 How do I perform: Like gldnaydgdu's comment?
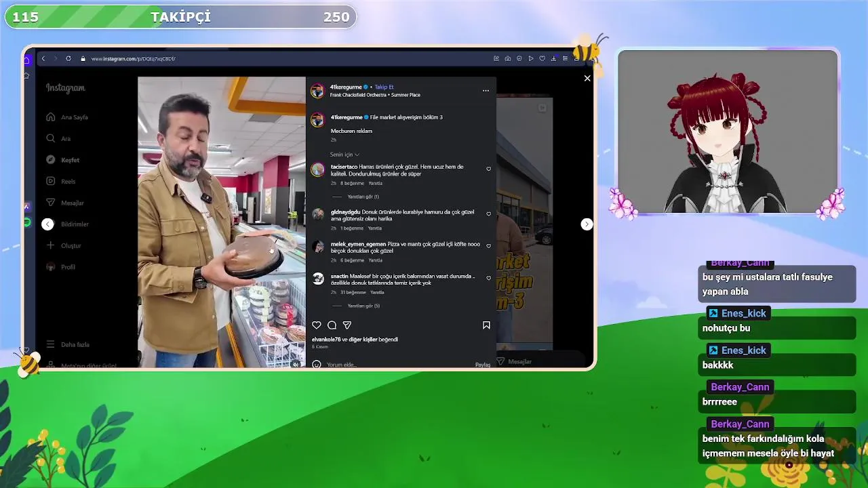488,213
